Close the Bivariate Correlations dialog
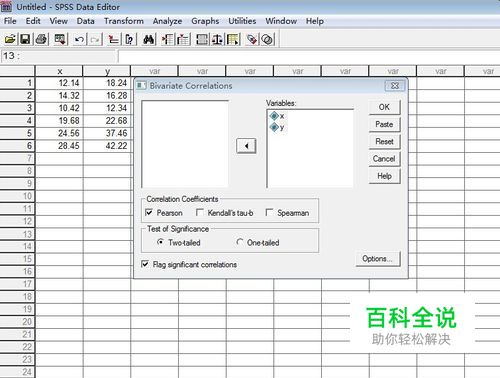The height and width of the screenshot is (378, 500). [395, 86]
